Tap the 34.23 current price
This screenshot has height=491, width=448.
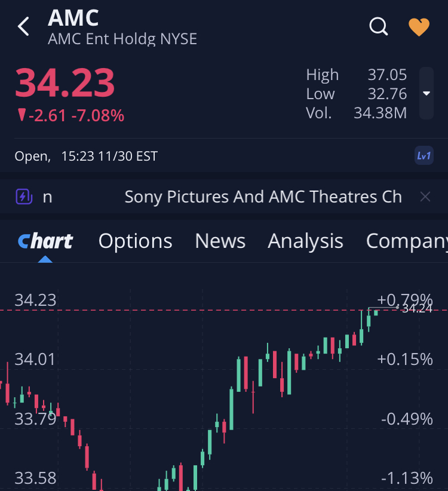65,83
